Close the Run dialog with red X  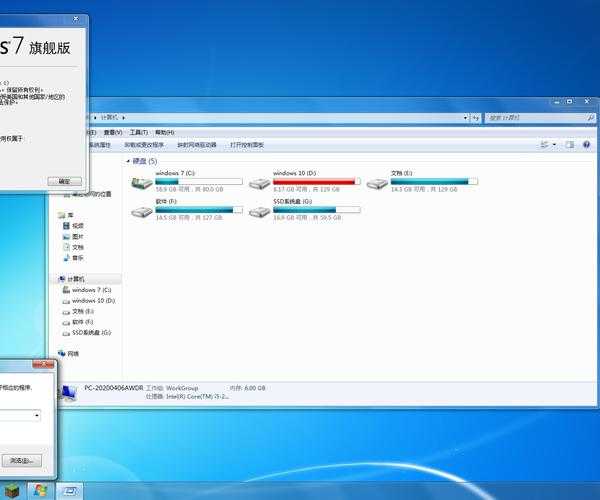(43, 364)
